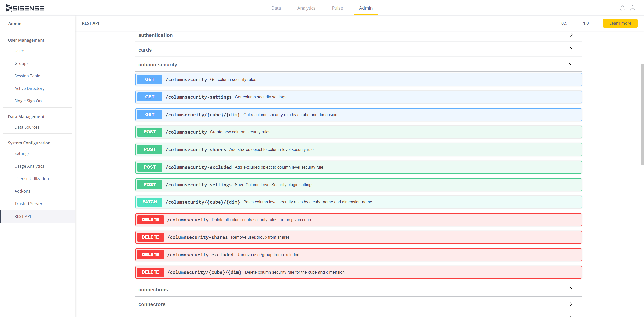
Task: Open Active Directory settings
Action: click(x=29, y=88)
